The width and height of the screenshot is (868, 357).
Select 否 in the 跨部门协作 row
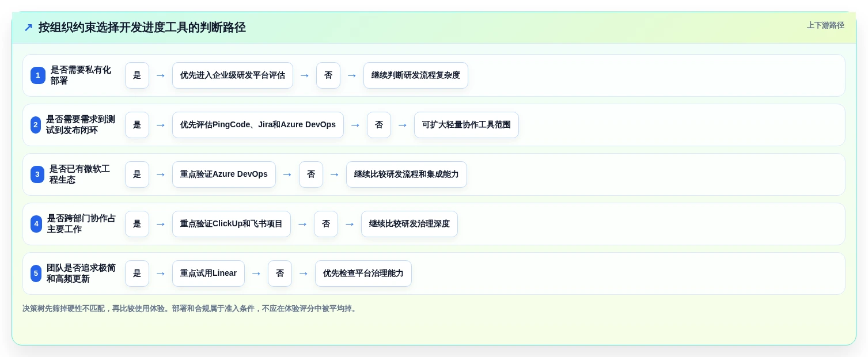pos(326,224)
